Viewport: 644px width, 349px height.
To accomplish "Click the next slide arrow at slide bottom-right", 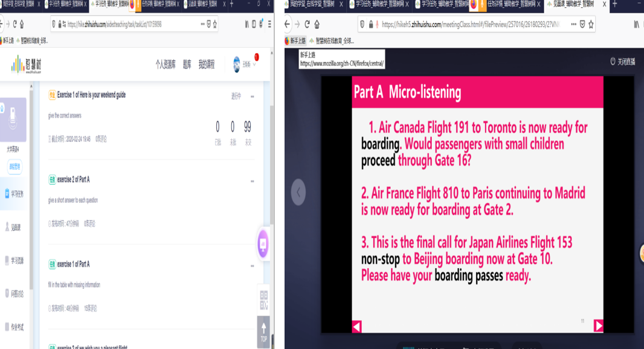I will point(598,325).
